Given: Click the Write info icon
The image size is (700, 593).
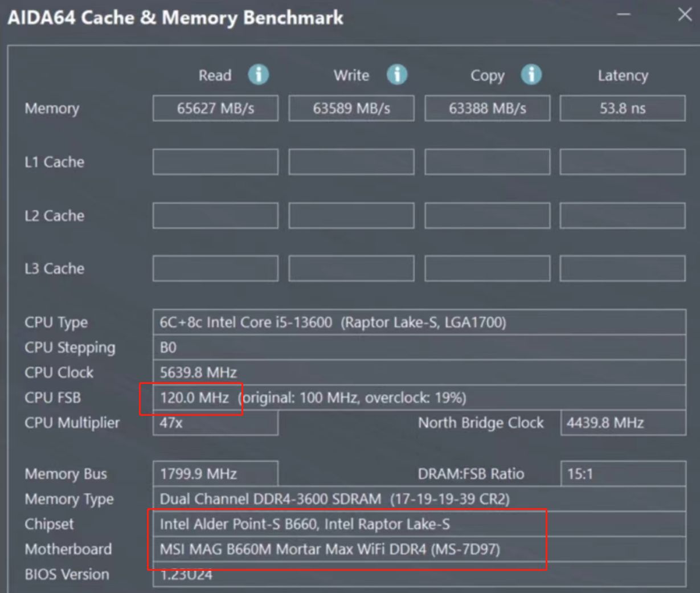Looking at the screenshot, I should [397, 75].
